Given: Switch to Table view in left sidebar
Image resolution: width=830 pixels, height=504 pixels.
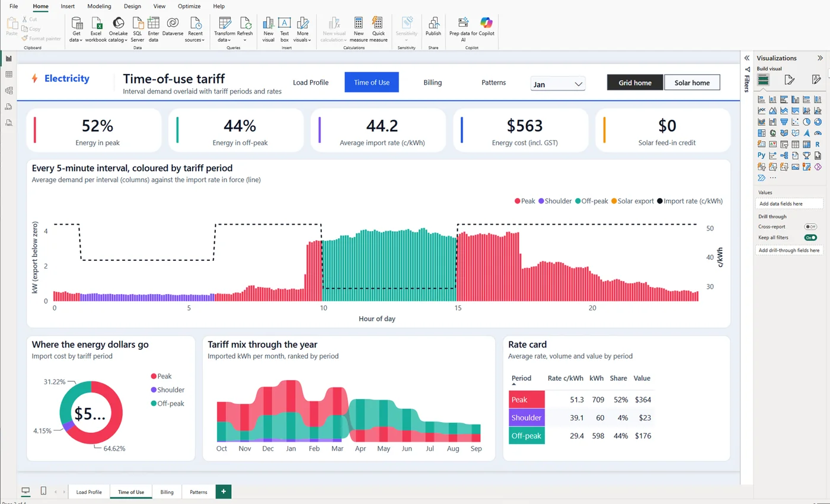Looking at the screenshot, I should point(9,74).
